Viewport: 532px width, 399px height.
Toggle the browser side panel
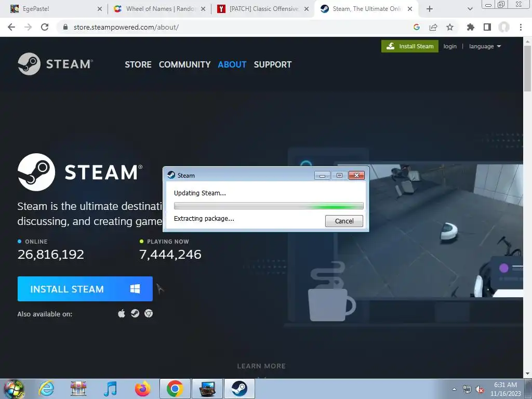coord(487,27)
